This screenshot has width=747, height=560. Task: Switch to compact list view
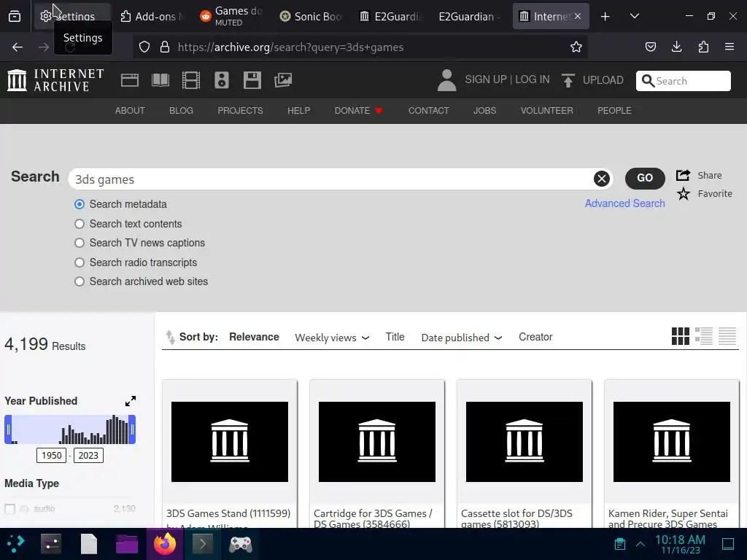727,336
